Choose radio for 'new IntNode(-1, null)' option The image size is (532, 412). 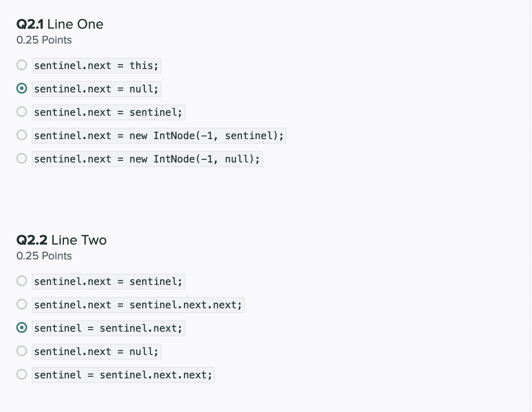22,159
